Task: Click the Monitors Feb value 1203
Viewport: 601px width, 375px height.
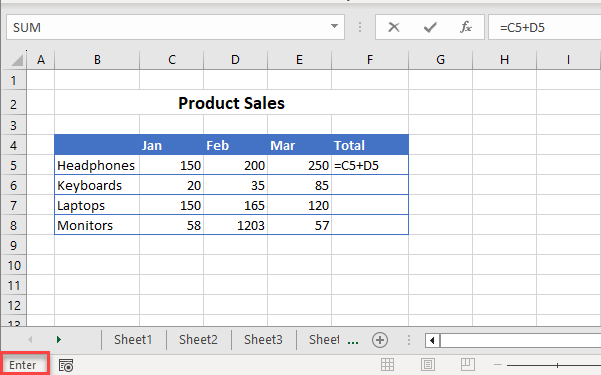Action: [235, 225]
